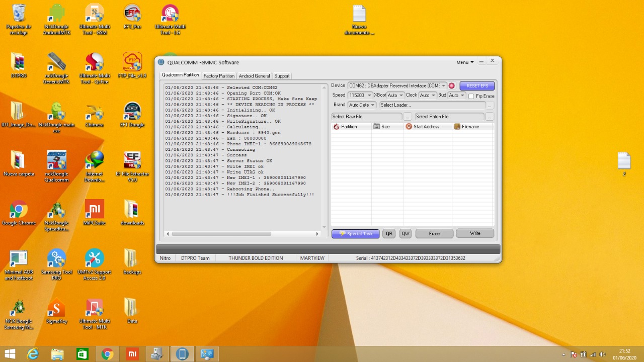Select the Ultimate Multi Tool - LG shortcut
Image resolution: width=644 pixels, height=362 pixels.
click(170, 20)
